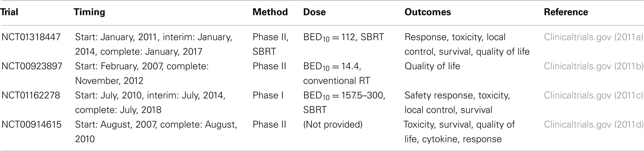Click the Phase I method cell
This screenshot has height=151, width=644.
click(268, 96)
